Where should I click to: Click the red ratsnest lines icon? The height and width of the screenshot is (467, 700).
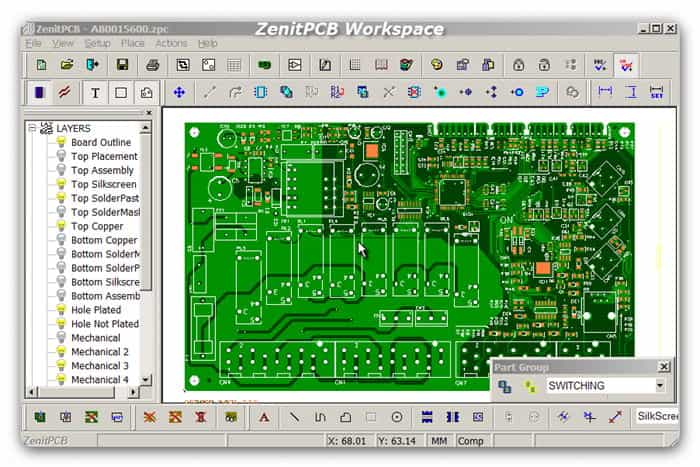point(65,93)
